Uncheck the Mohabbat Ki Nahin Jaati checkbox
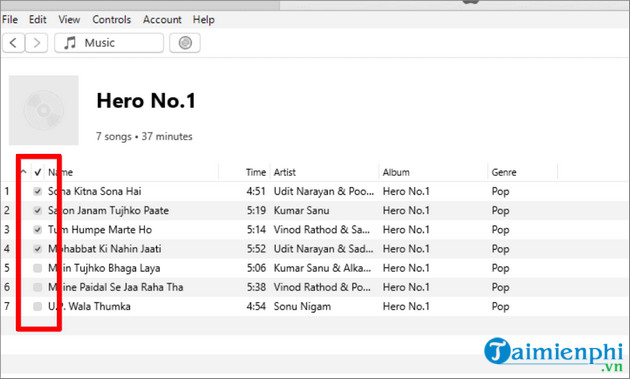Screen dimensions: 630x379 (37, 249)
